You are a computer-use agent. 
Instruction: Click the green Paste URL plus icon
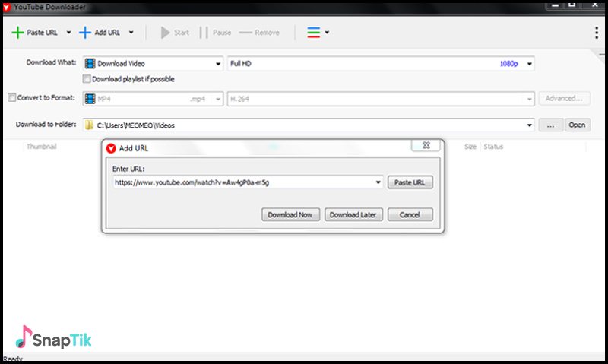tap(17, 33)
